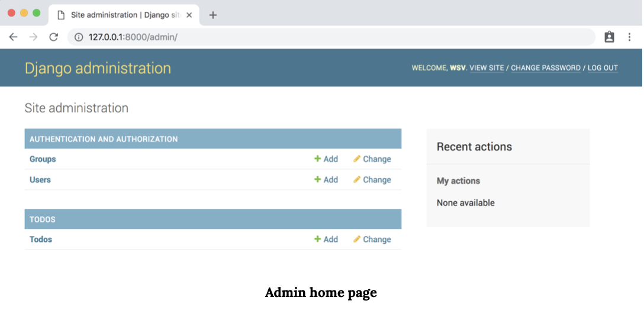Open the Users model link
The height and width of the screenshot is (310, 644).
(40, 180)
